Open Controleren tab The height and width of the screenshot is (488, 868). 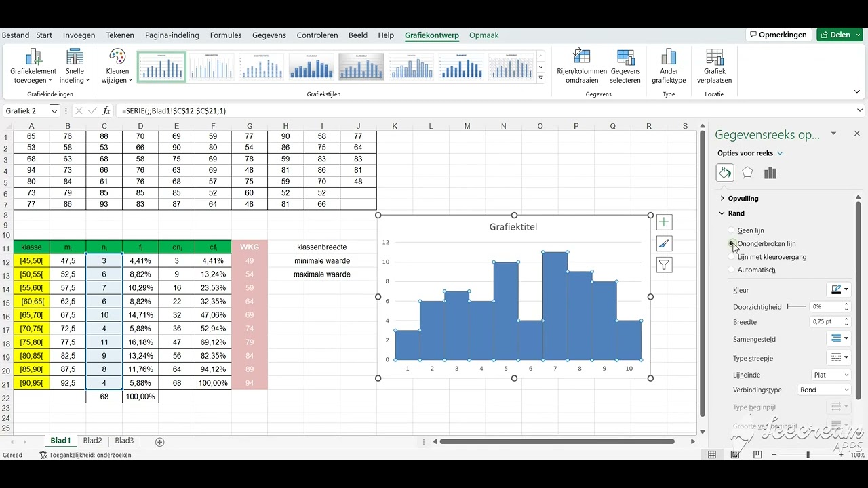[x=317, y=35]
